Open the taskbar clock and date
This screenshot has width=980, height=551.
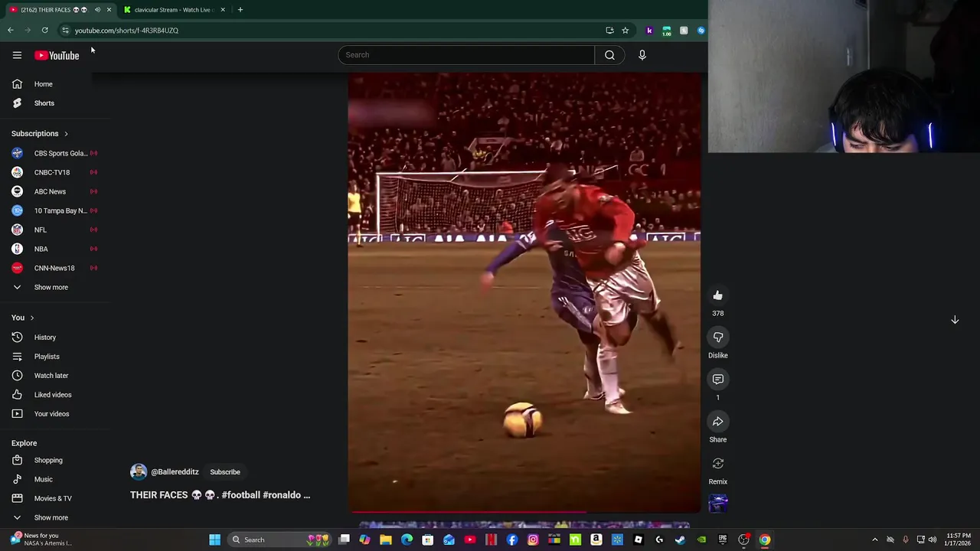point(958,540)
